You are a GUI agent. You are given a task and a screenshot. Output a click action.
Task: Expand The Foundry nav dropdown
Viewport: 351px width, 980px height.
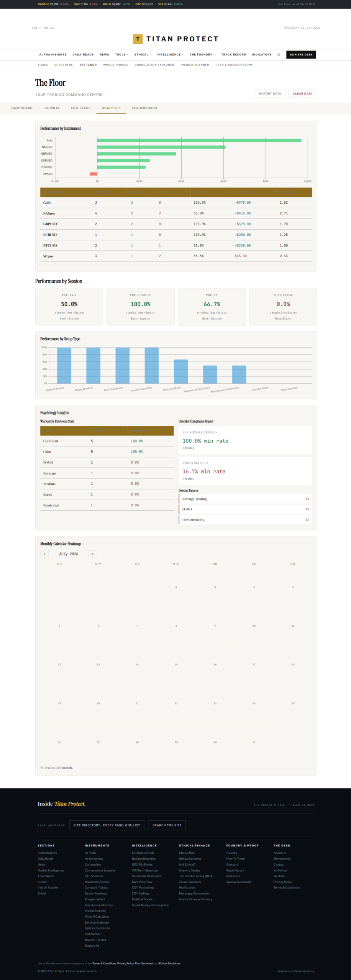[x=202, y=55]
